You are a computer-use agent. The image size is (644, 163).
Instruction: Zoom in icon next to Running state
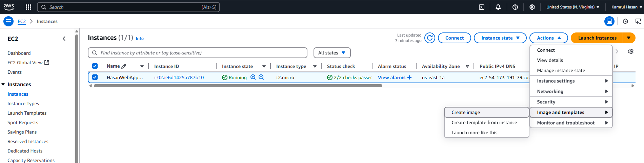pyautogui.click(x=253, y=77)
